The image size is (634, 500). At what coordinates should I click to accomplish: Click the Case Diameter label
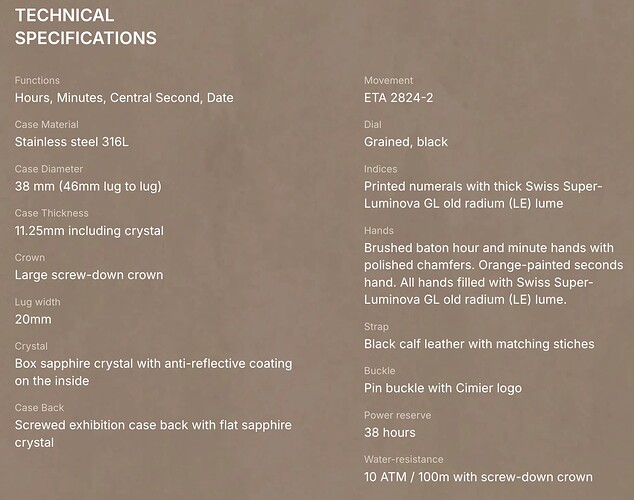point(49,169)
